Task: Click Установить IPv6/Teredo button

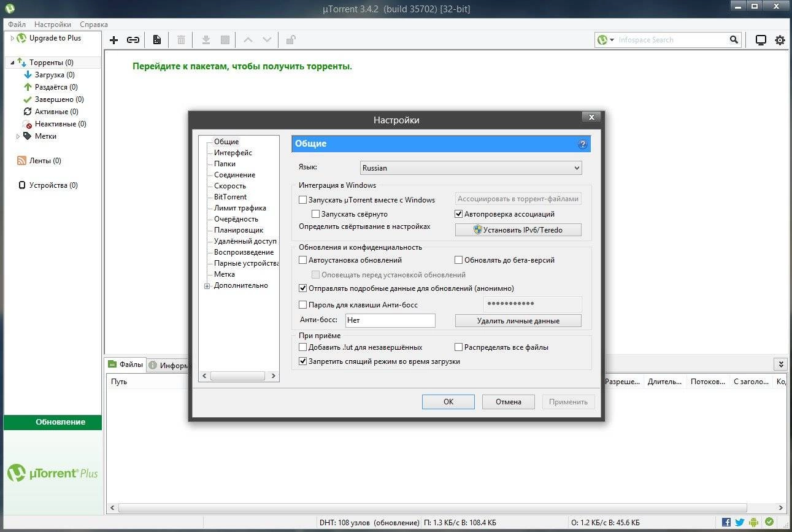Action: [x=518, y=230]
